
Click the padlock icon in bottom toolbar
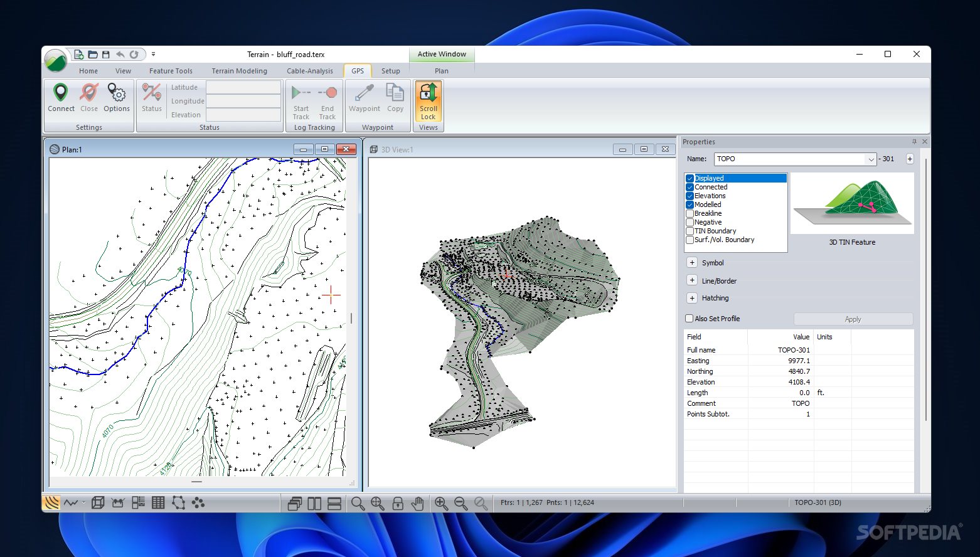pyautogui.click(x=398, y=503)
